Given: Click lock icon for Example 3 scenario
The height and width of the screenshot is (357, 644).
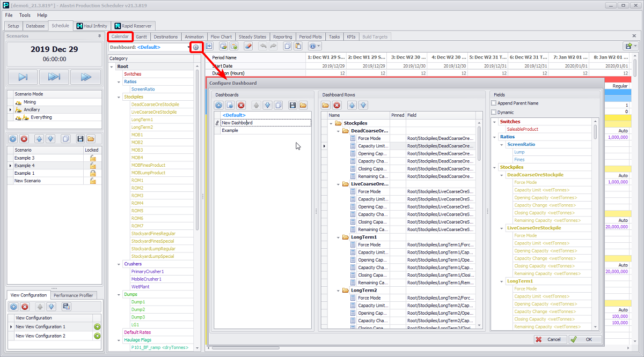Looking at the screenshot, I should pos(92,158).
